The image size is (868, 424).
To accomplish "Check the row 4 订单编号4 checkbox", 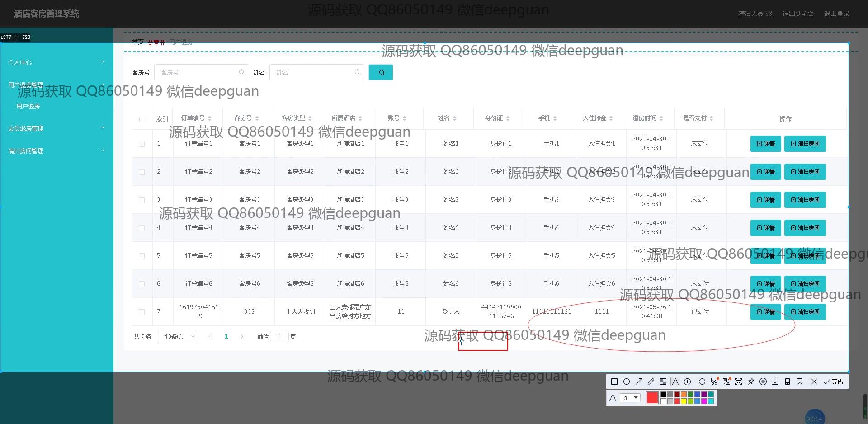I will 142,228.
